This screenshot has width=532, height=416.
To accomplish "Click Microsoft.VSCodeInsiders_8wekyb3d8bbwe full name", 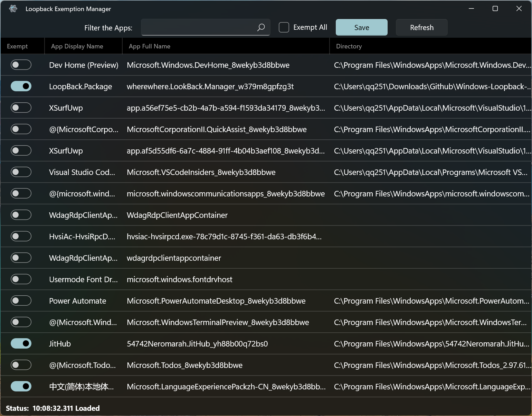I will (x=201, y=172).
